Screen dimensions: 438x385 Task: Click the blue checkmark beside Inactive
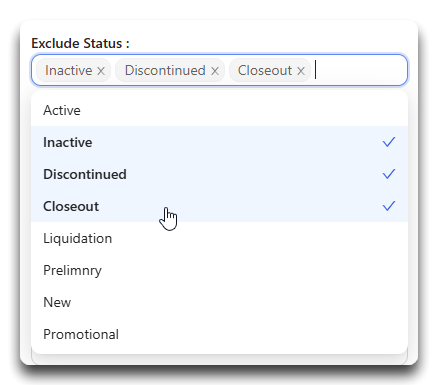[x=389, y=142]
